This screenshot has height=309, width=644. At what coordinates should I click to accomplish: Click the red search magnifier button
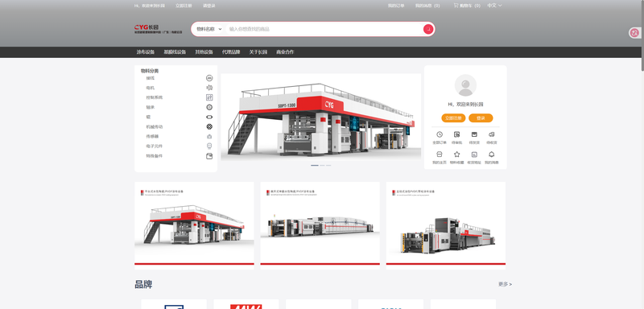coord(428,29)
